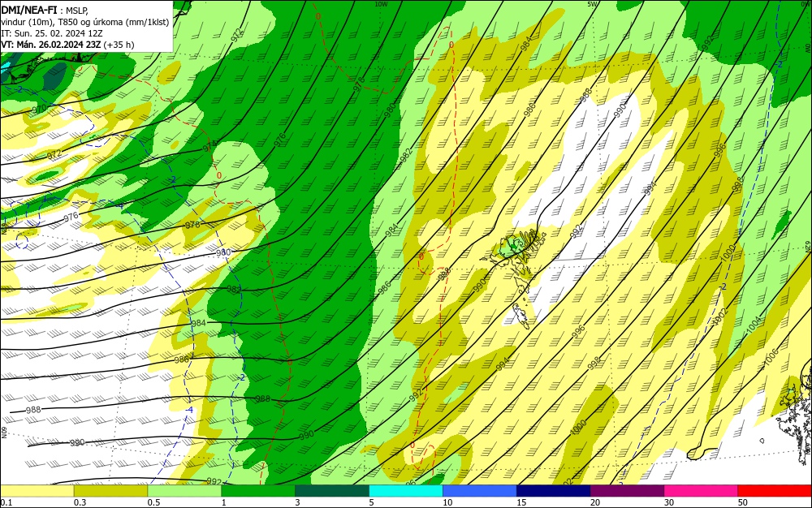Click the "1006" isobar label
This screenshot has width=812, height=508.
[771, 357]
